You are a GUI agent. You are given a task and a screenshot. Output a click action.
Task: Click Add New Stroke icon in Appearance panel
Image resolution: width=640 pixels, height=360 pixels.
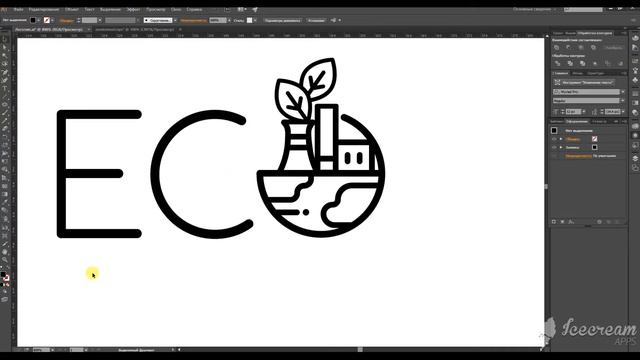point(554,222)
